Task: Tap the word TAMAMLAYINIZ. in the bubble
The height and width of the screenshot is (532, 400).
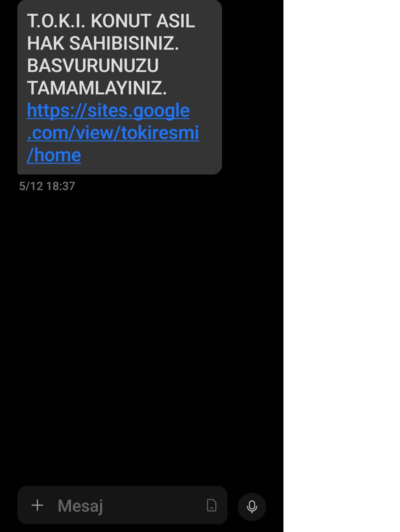Action: (97, 88)
